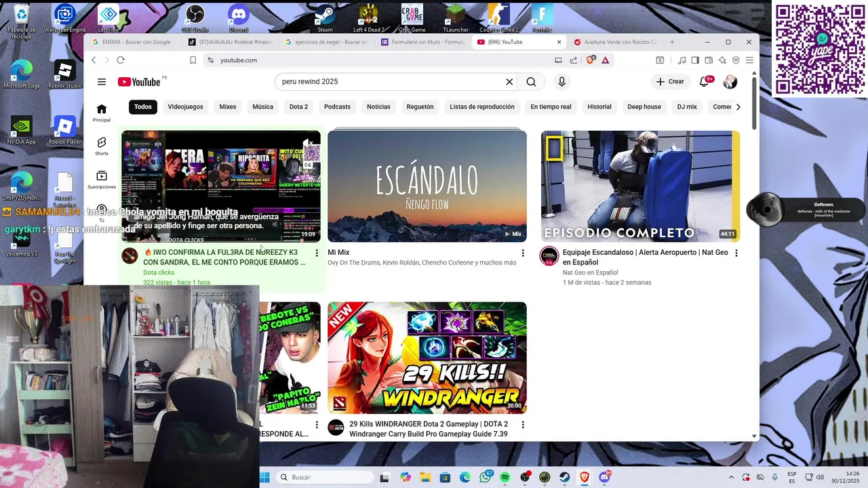
Task: Select the Videojuegos filter chip
Action: (185, 107)
